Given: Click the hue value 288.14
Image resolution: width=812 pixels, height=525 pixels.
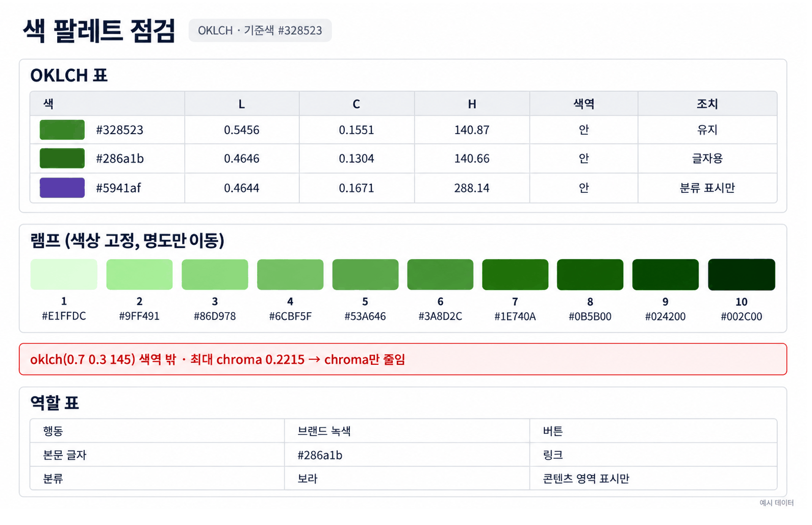Looking at the screenshot, I should coord(472,188).
